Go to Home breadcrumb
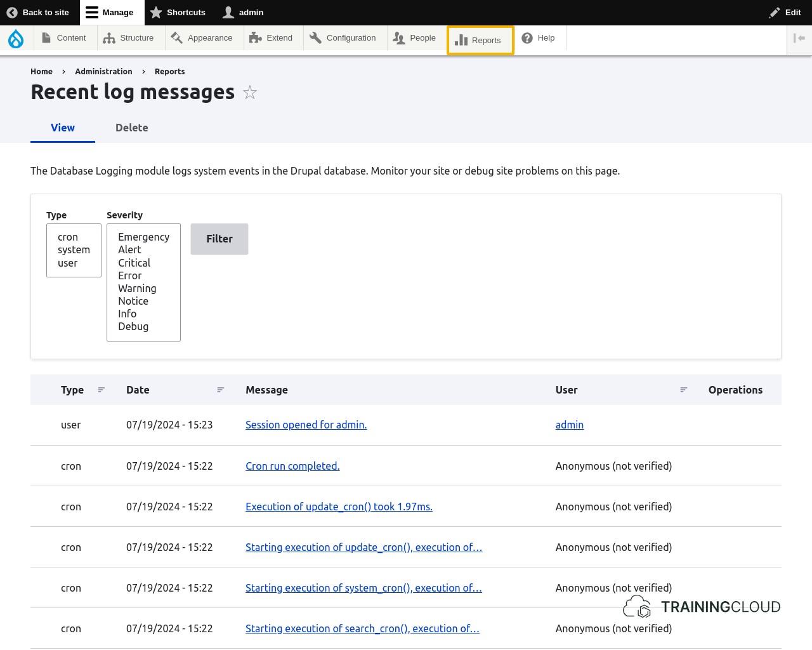 tap(41, 72)
